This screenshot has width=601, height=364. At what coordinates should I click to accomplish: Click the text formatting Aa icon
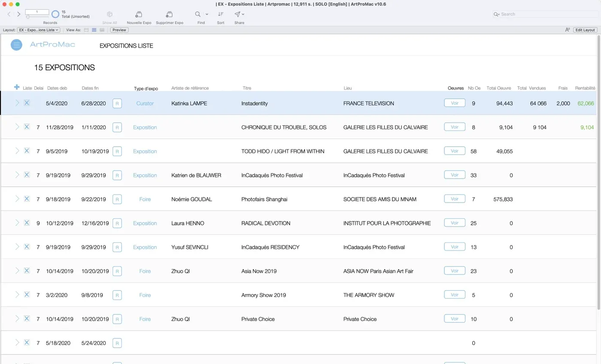(x=568, y=30)
